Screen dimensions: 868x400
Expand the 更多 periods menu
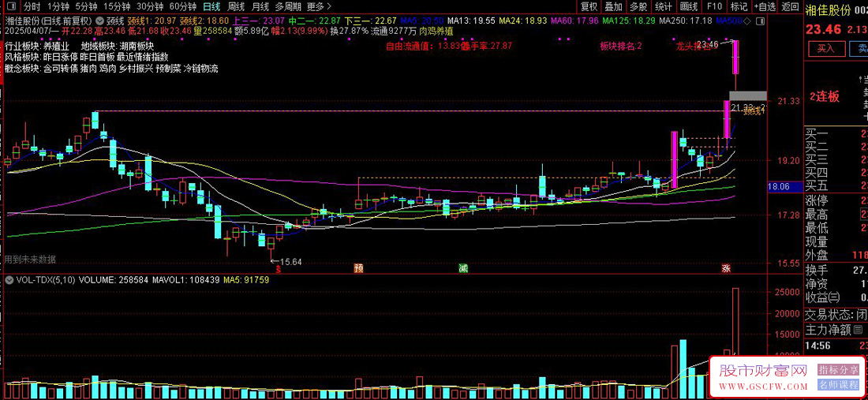point(320,6)
